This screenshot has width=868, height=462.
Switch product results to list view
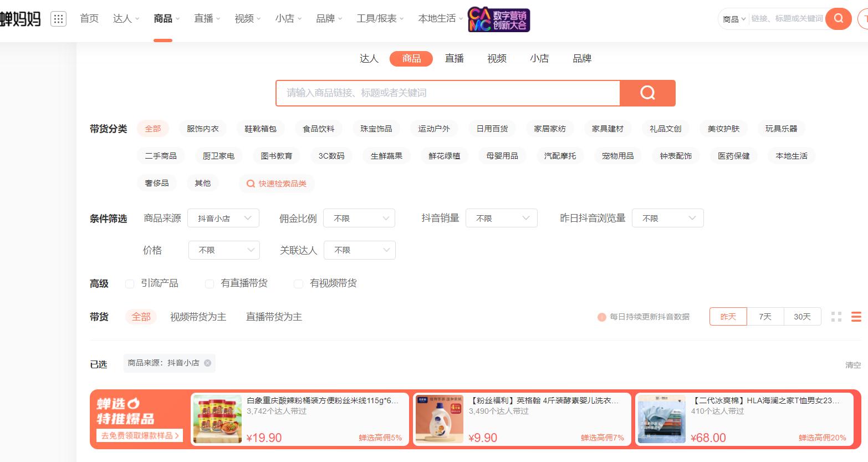pyautogui.click(x=855, y=317)
